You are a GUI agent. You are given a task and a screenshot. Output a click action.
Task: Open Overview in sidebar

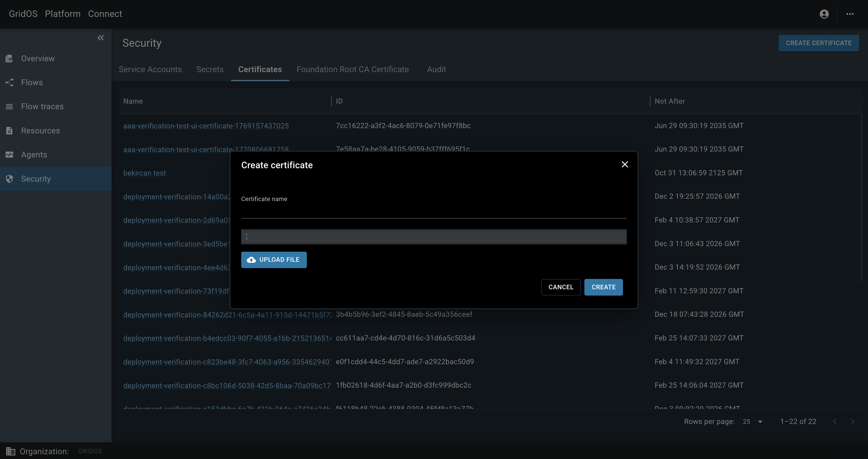coord(56,59)
